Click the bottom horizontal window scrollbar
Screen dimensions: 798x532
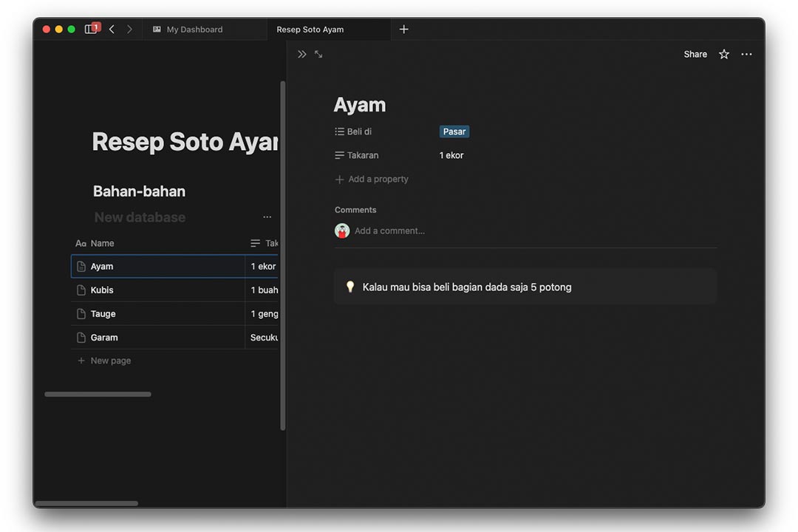tap(86, 503)
